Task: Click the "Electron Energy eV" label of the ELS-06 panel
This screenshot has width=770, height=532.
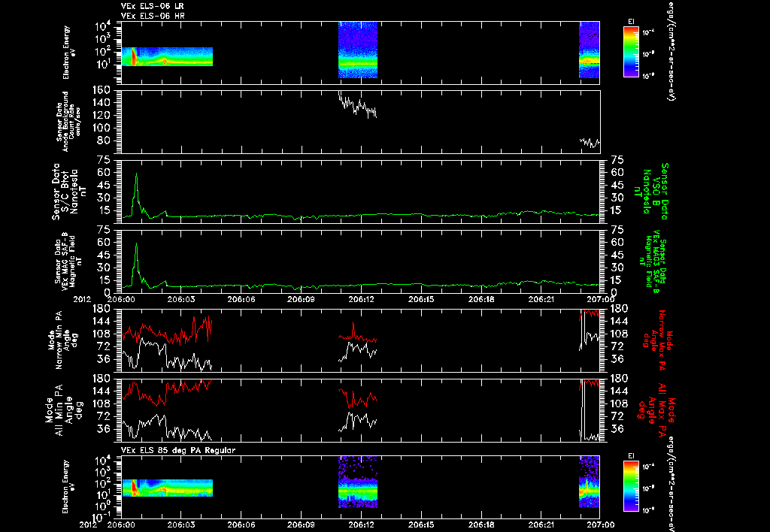Action: [x=69, y=52]
